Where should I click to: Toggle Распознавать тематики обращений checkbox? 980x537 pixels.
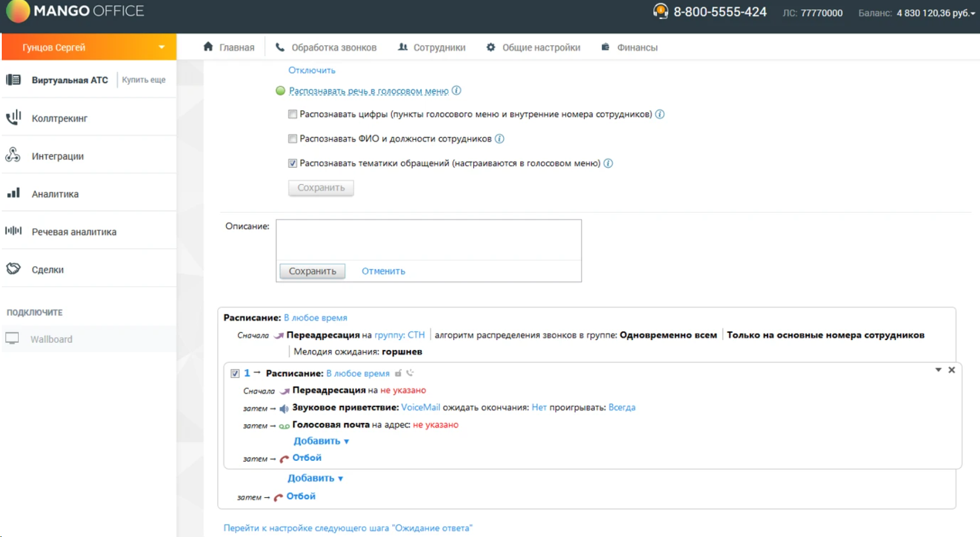pyautogui.click(x=293, y=163)
